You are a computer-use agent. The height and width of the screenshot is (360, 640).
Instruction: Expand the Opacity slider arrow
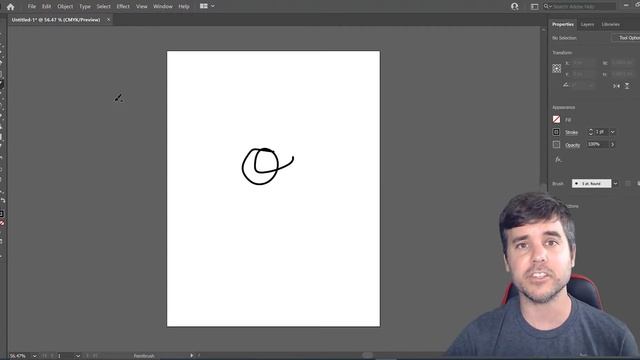coord(613,144)
